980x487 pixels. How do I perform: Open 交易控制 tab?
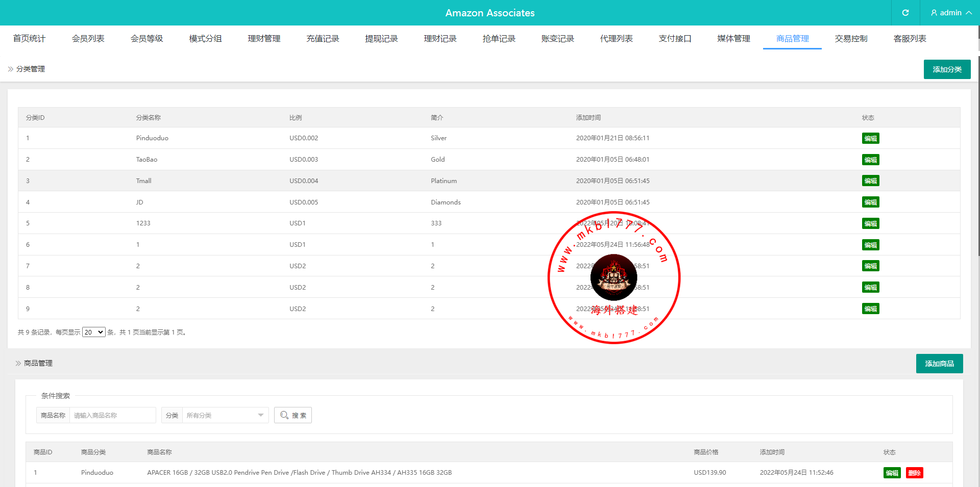(x=851, y=38)
